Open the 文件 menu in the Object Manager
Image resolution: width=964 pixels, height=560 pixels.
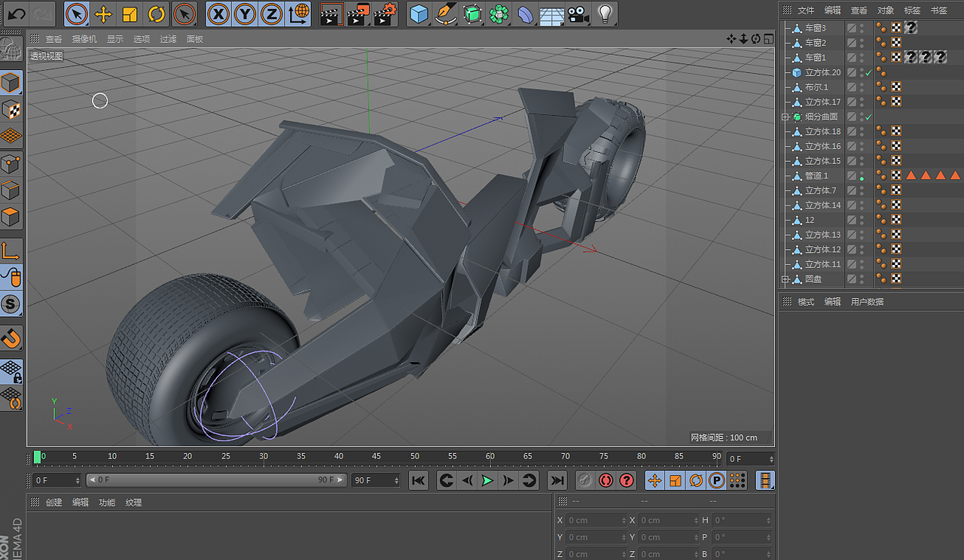coord(805,10)
